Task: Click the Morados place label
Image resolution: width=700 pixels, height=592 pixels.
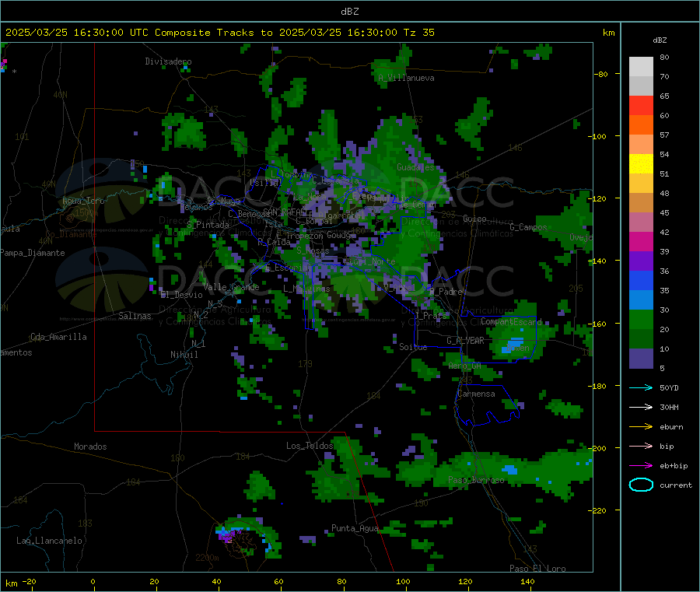Action: [90, 447]
